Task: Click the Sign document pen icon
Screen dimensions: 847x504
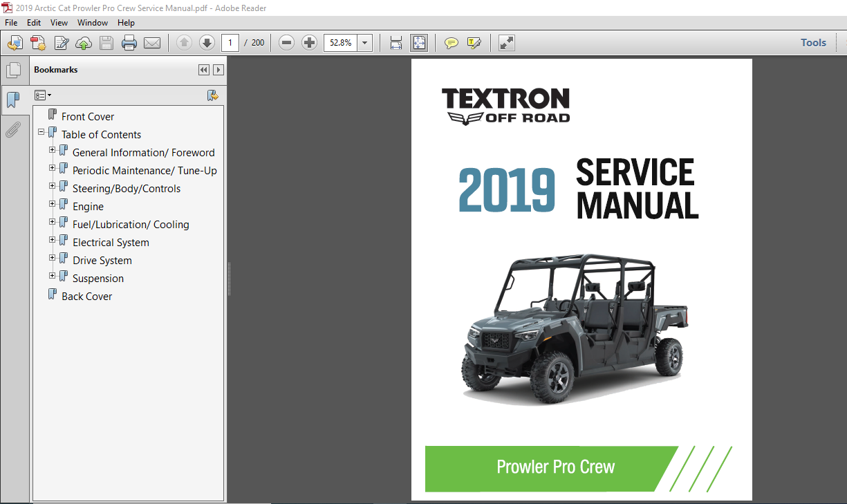Action: (x=61, y=43)
